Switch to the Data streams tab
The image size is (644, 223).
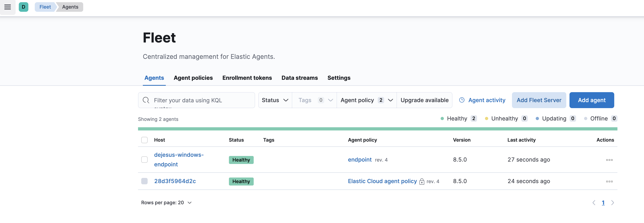[x=299, y=78]
